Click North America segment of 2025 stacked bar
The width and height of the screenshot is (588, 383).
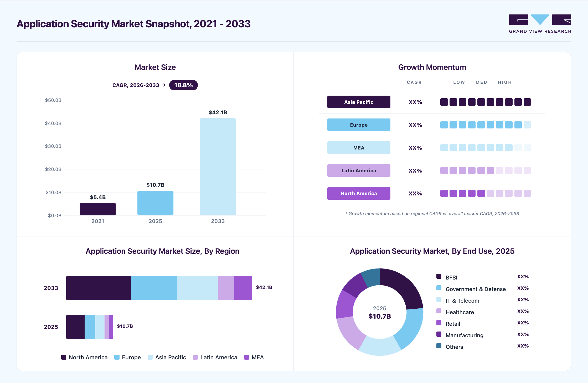click(x=75, y=327)
